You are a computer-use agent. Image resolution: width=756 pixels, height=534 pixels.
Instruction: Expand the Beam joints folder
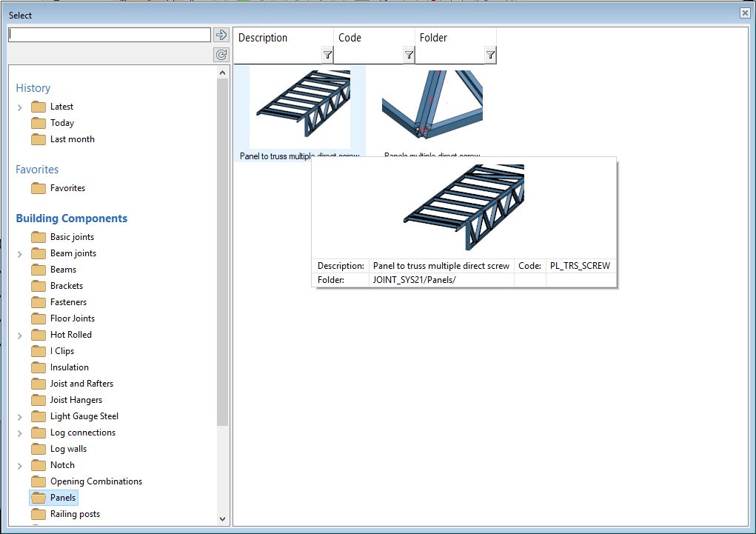(20, 254)
